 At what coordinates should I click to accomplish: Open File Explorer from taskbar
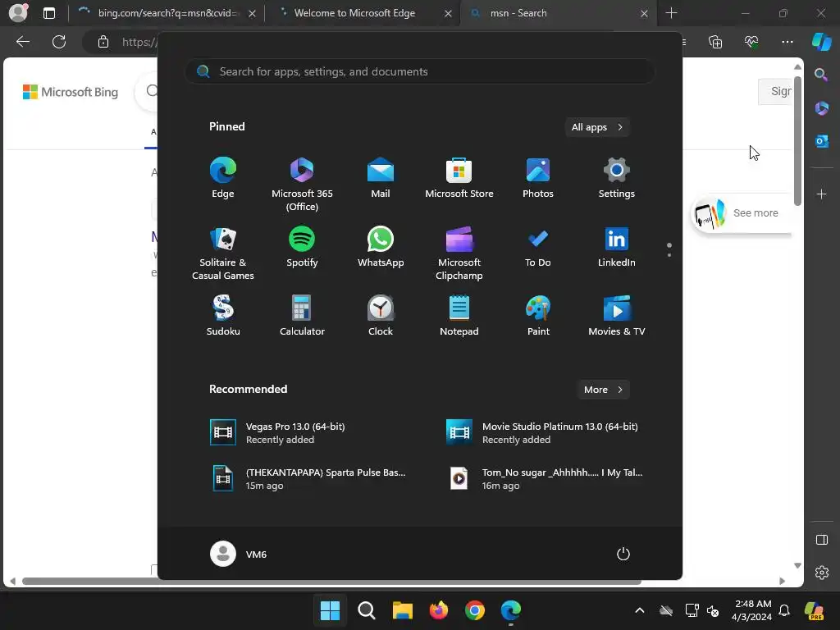[402, 610]
